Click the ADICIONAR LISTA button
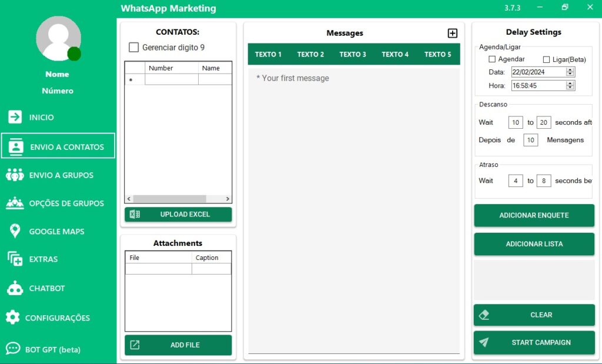602x364 pixels. point(534,244)
